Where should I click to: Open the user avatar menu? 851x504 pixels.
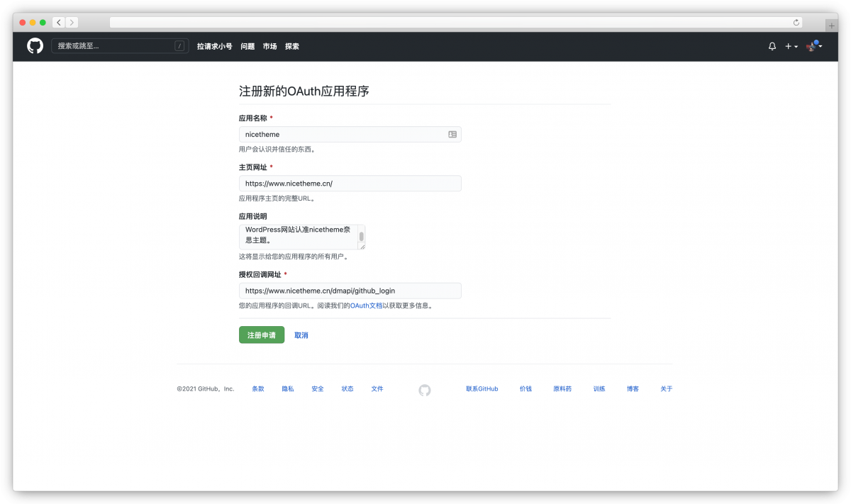coord(814,46)
